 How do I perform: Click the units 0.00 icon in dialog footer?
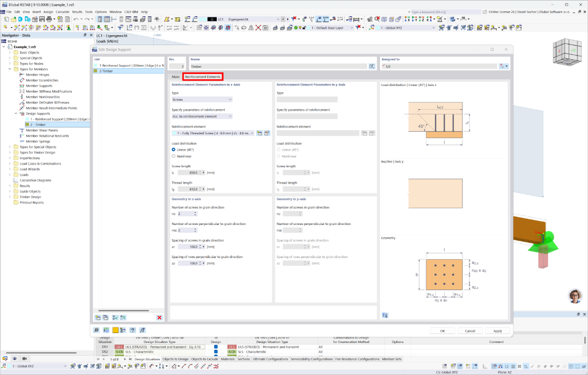(x=106, y=330)
